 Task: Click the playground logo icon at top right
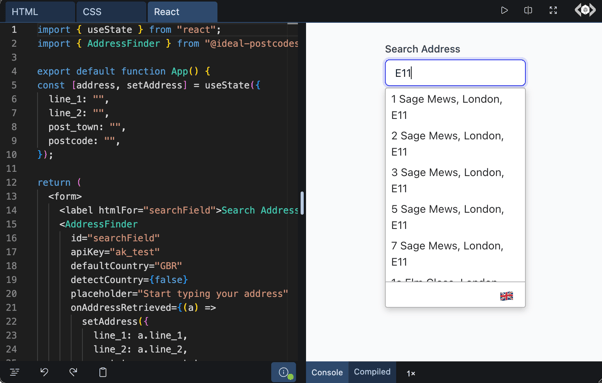[x=585, y=10]
